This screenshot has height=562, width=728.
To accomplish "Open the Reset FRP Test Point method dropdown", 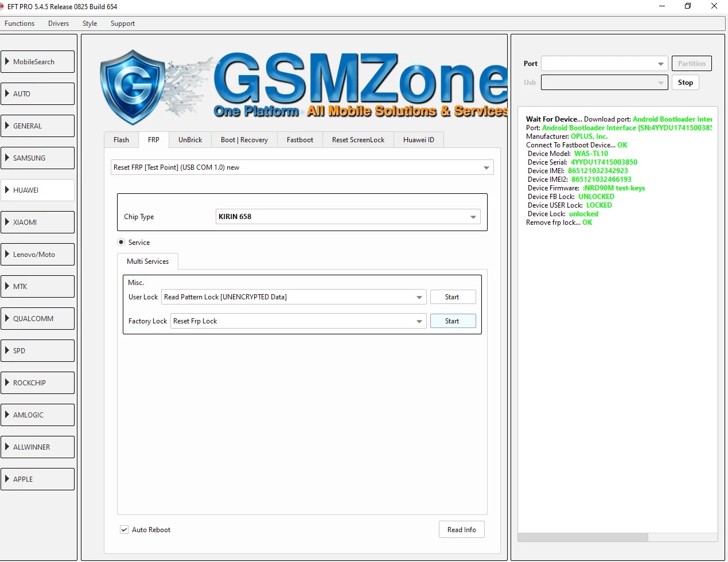I will tap(302, 167).
